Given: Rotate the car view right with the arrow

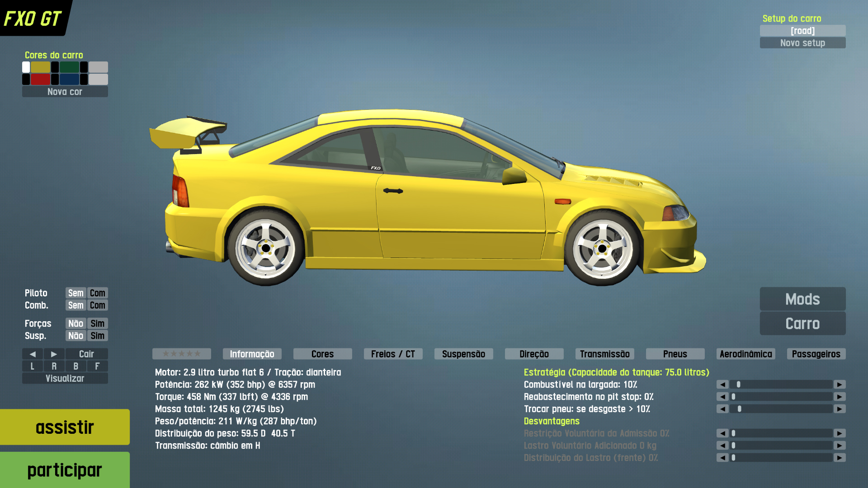Looking at the screenshot, I should click(x=54, y=354).
